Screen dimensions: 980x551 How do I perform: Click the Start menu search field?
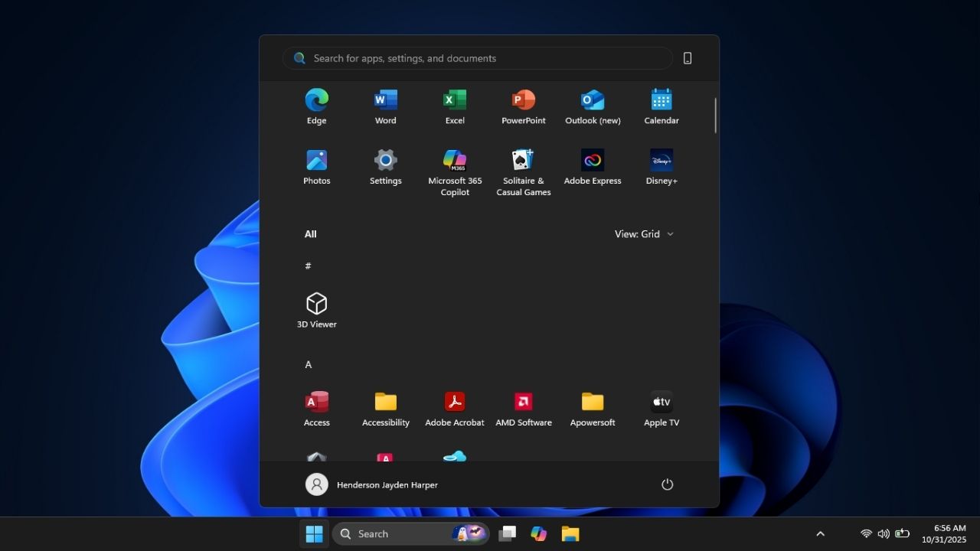click(477, 58)
